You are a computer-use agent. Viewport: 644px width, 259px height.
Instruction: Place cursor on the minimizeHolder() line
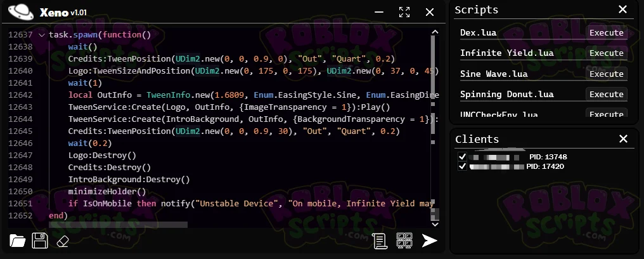click(107, 192)
